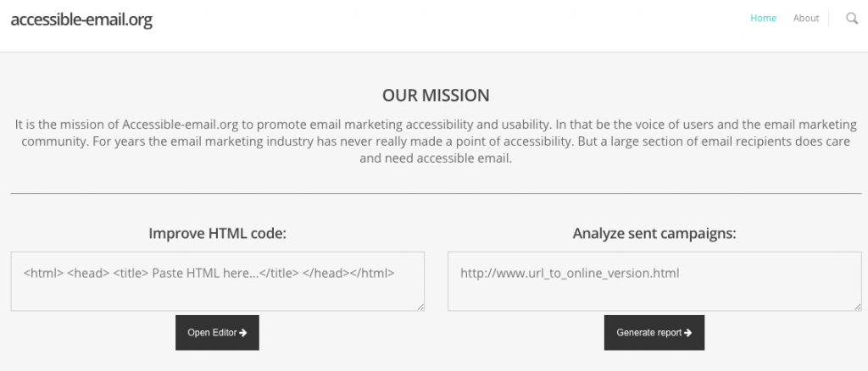Screen dimensions: 868x371
Task: Open the About menu item
Action: [806, 19]
